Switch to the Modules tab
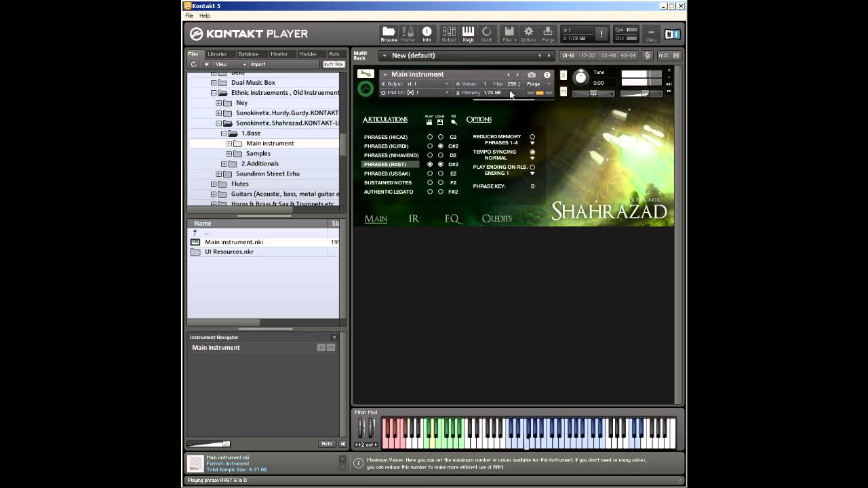 (x=308, y=54)
